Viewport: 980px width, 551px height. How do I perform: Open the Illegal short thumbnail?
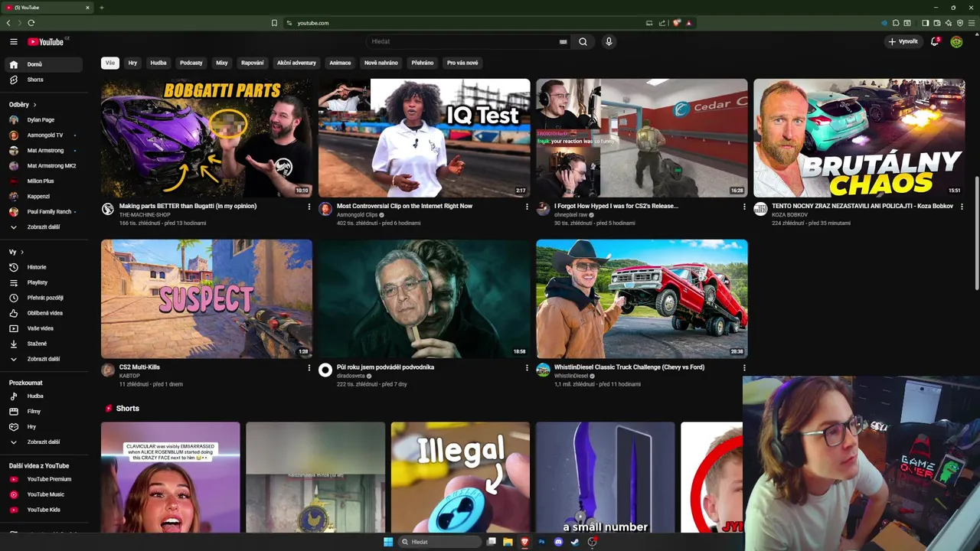coord(460,477)
